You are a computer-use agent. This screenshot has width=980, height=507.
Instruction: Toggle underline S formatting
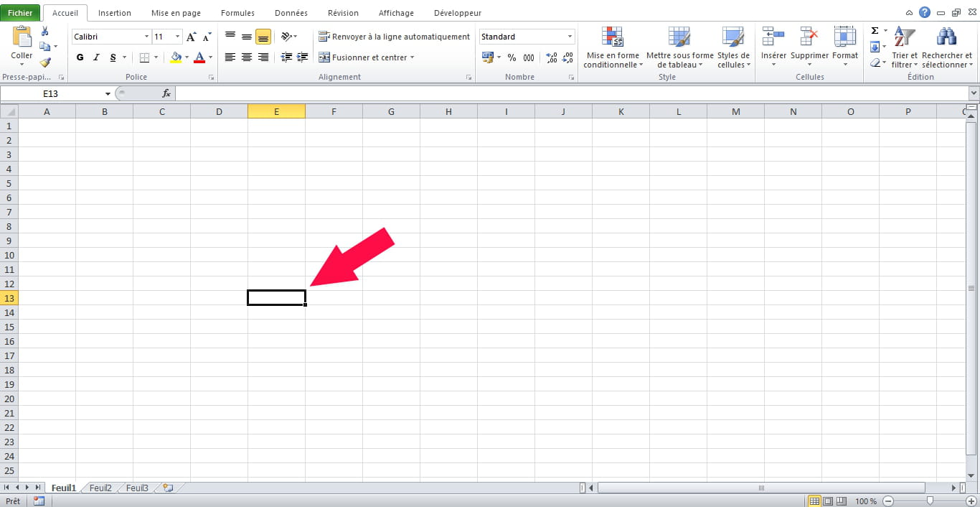[113, 57]
